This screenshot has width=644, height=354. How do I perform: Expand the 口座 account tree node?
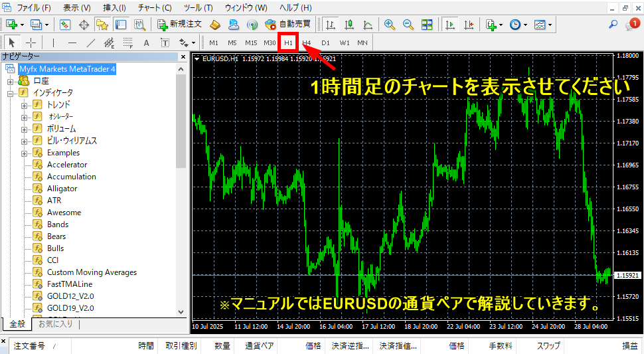coord(11,81)
